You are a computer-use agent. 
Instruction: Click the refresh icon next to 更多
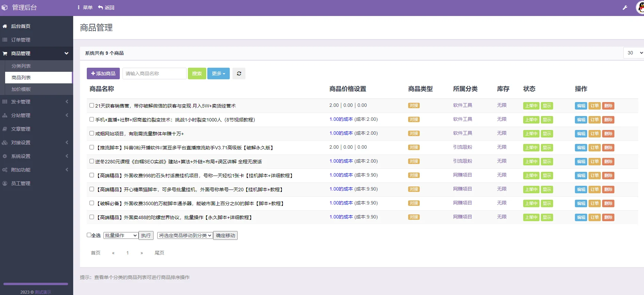(x=239, y=73)
